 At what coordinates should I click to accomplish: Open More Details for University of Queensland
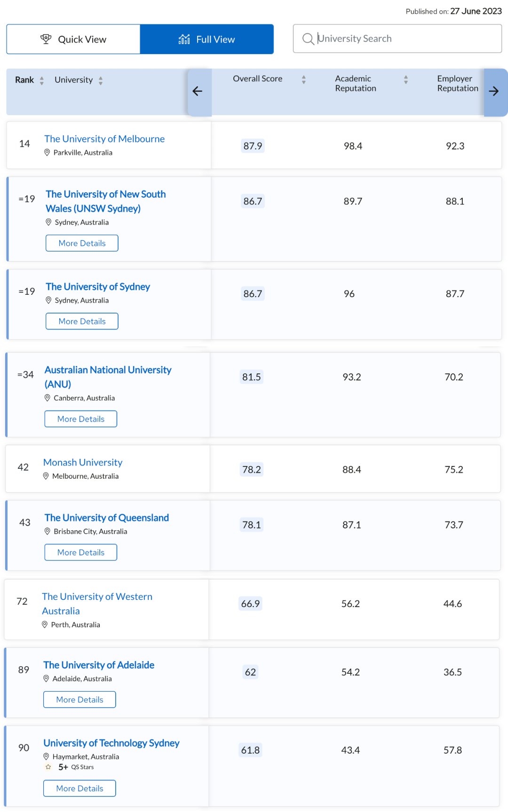pos(81,552)
